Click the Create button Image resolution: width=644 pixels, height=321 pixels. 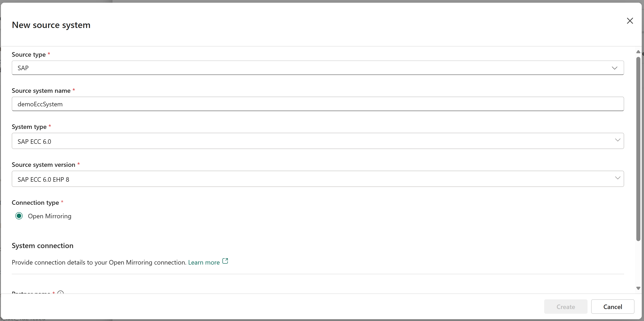tap(565, 307)
